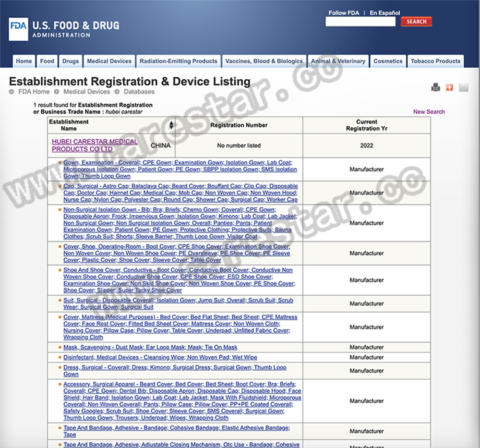This screenshot has height=448, width=480.
Task: Open the Tobacco Products tab
Action: 436,61
